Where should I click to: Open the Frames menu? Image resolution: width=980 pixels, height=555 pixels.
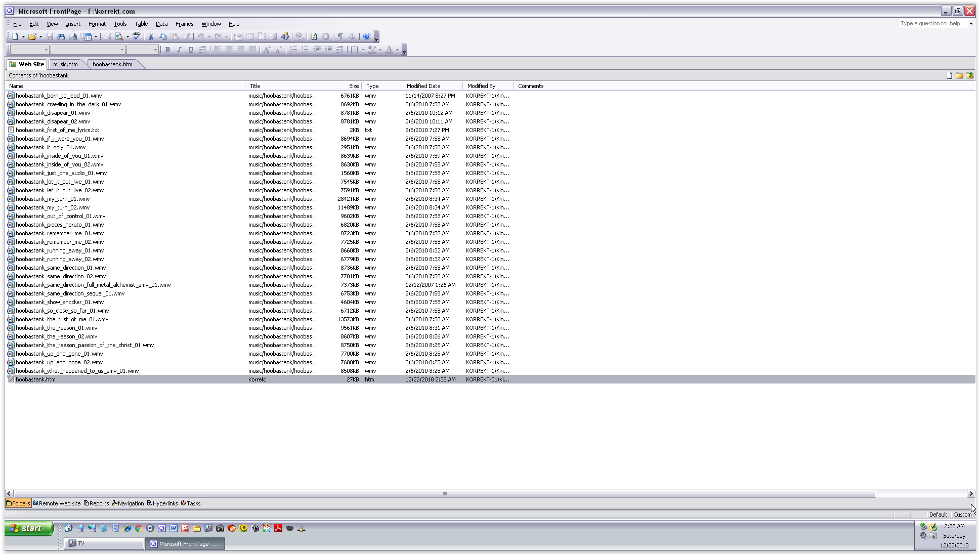point(184,24)
